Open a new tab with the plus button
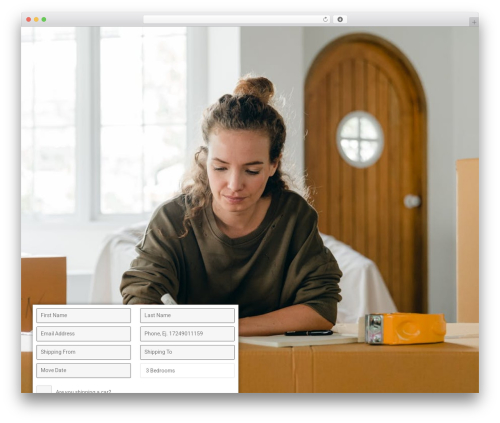 point(474,22)
